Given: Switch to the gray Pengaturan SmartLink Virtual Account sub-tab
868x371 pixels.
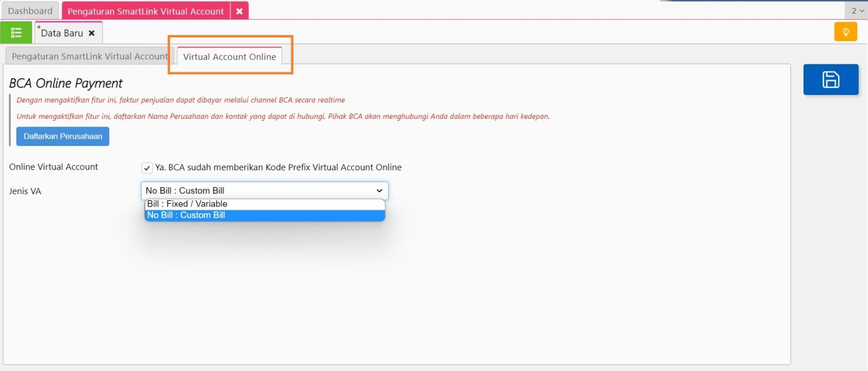Looking at the screenshot, I should (90, 57).
